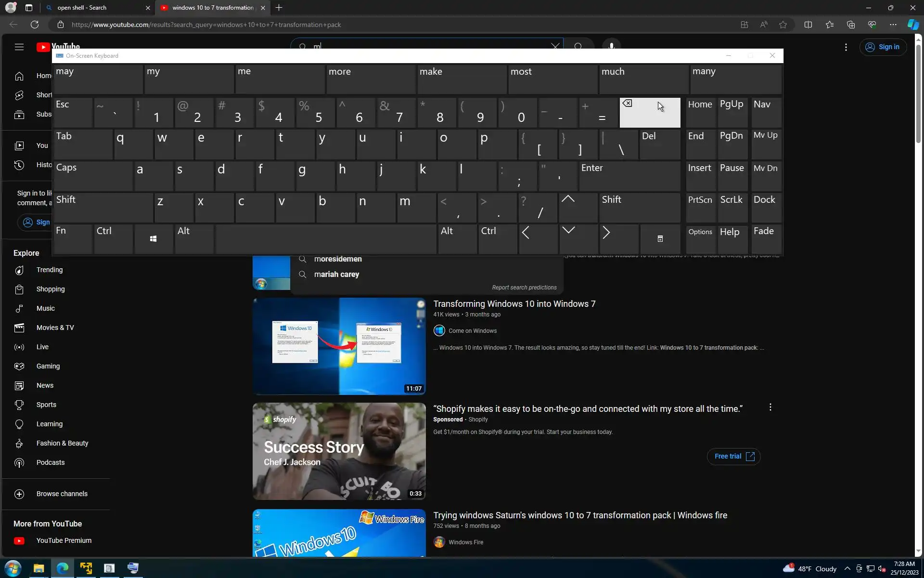Open Edge browser from the taskbar
This screenshot has height=578, width=924.
[x=63, y=568]
